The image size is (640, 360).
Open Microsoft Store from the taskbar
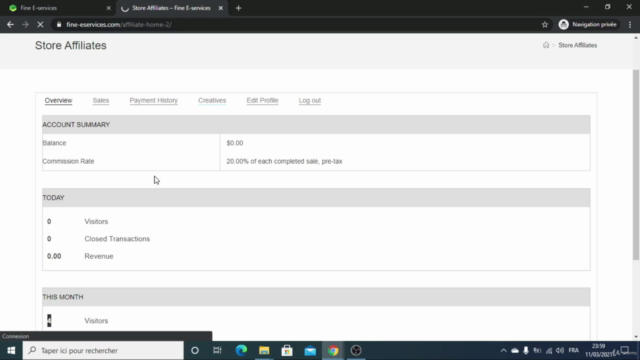pos(287,351)
